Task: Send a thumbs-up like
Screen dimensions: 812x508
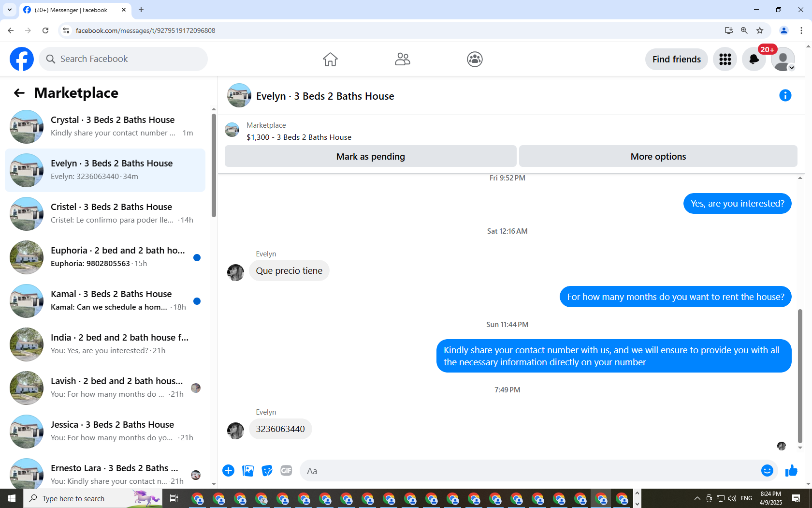Action: coord(791,471)
